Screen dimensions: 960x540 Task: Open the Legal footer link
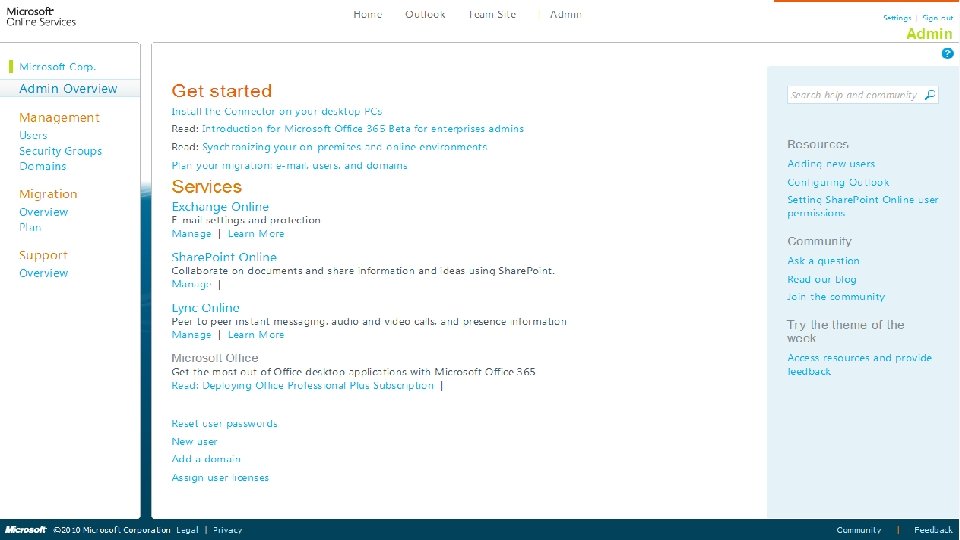pos(187,530)
